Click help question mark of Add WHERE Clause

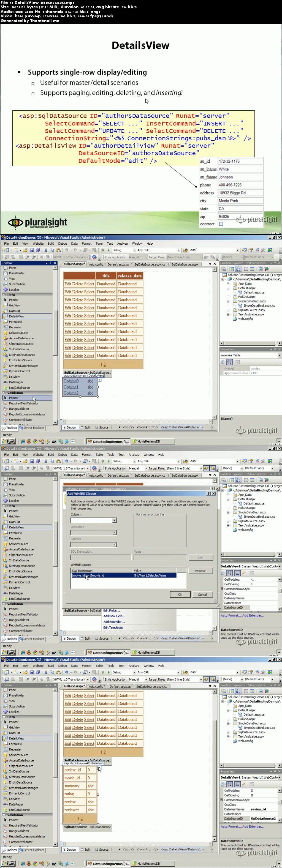208,493
